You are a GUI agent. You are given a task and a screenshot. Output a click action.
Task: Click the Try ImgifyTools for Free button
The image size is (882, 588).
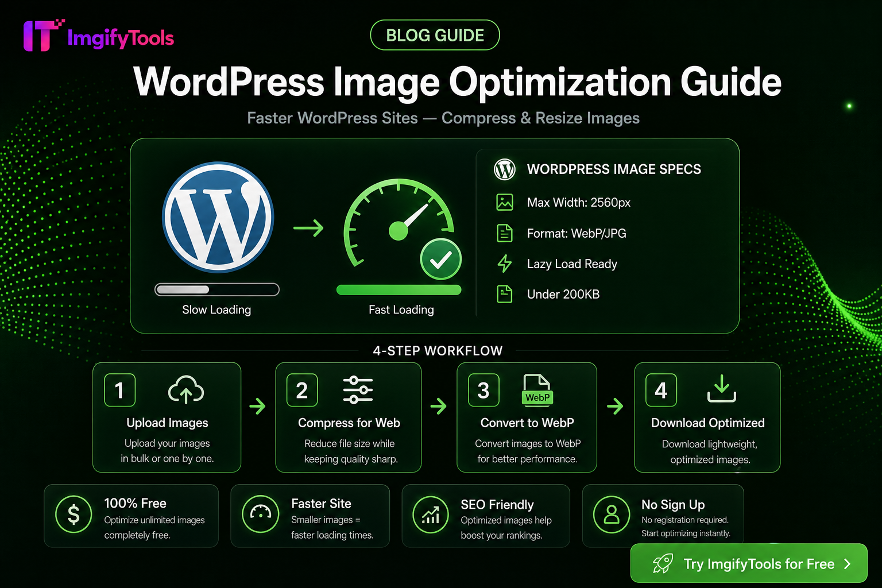click(749, 563)
